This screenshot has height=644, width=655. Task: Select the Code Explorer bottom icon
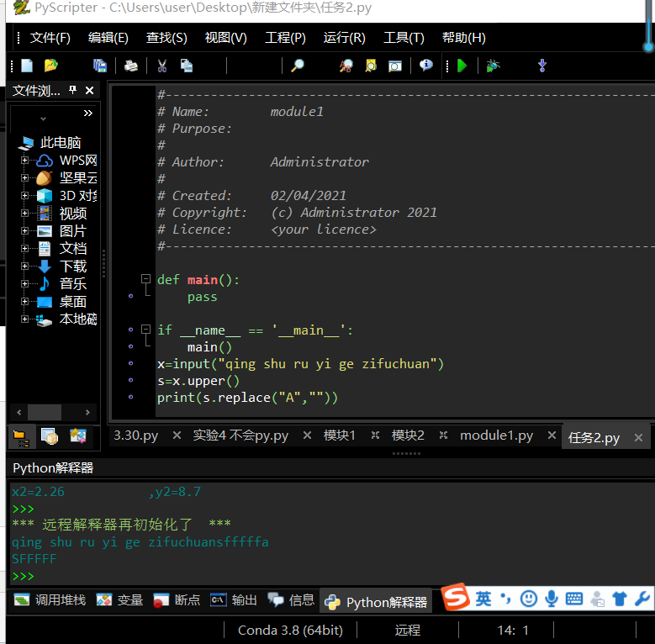click(x=77, y=436)
